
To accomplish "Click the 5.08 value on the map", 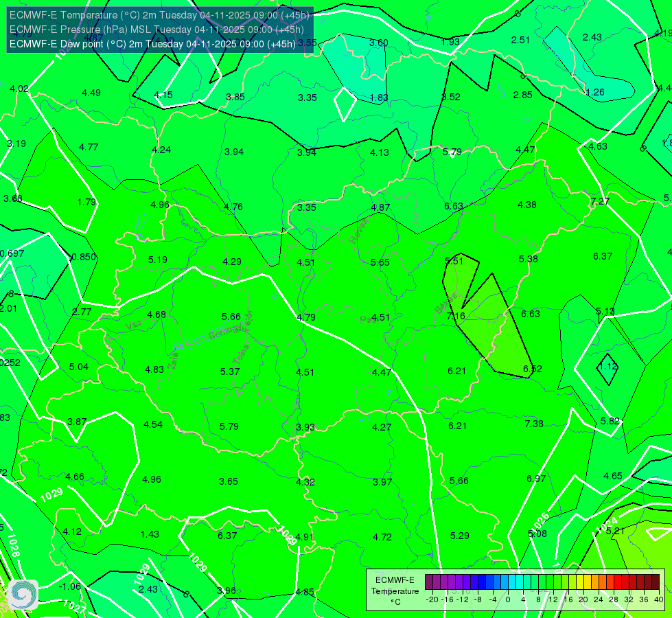I will pyautogui.click(x=537, y=534).
